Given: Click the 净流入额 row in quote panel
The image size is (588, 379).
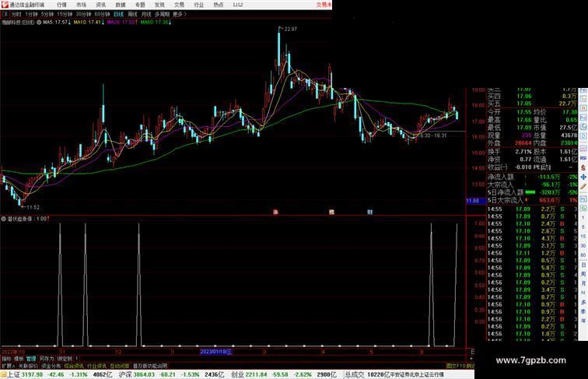Looking at the screenshot, I should pos(533,177).
